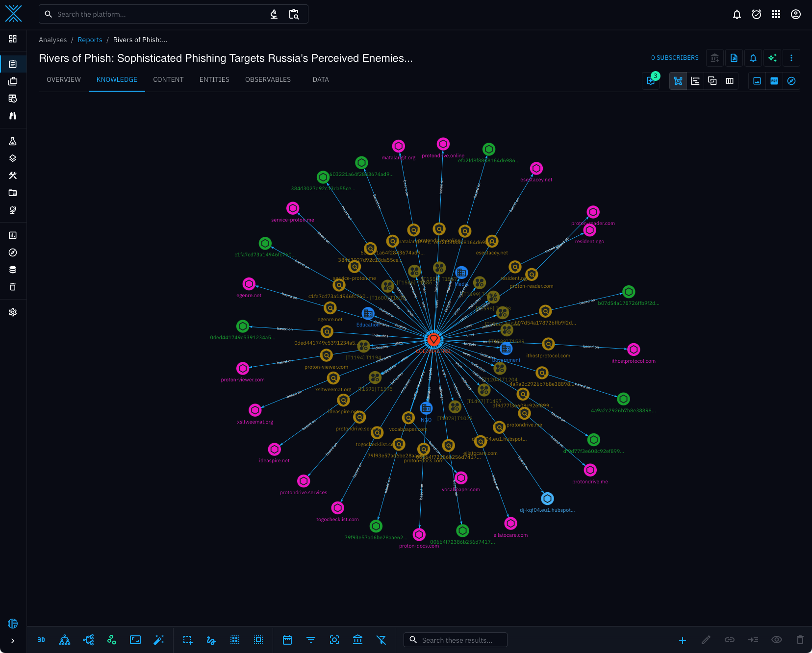This screenshot has height=653, width=812.
Task: Toggle free-hand lasso selection mode
Action: pyautogui.click(x=211, y=640)
